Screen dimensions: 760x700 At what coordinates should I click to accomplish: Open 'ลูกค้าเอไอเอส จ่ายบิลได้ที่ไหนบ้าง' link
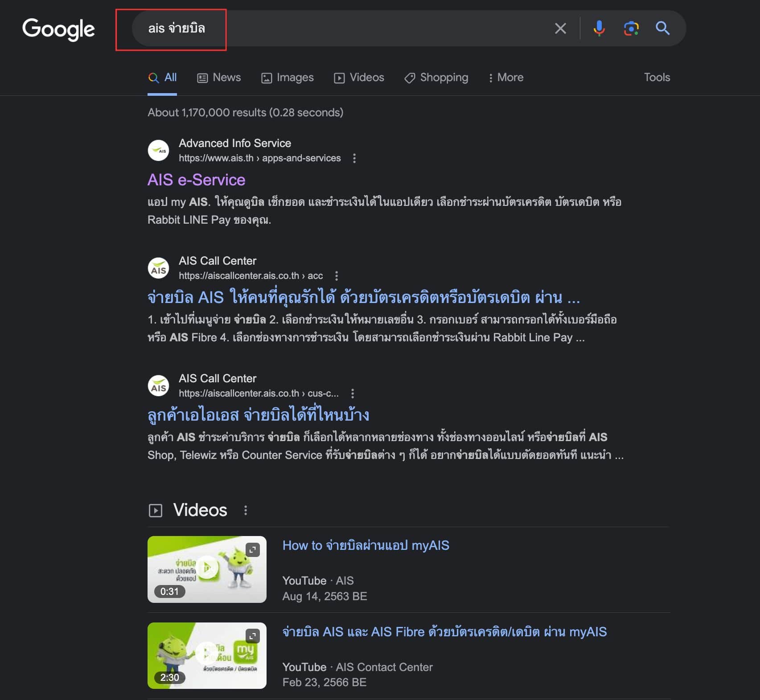tap(259, 414)
